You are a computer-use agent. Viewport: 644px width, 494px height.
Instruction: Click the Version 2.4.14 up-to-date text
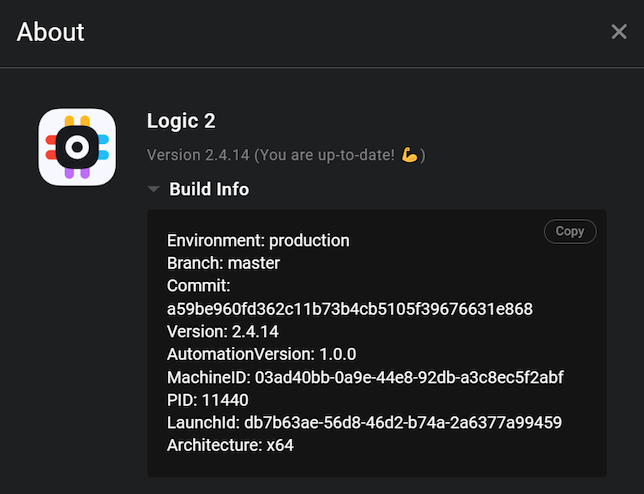coord(274,155)
